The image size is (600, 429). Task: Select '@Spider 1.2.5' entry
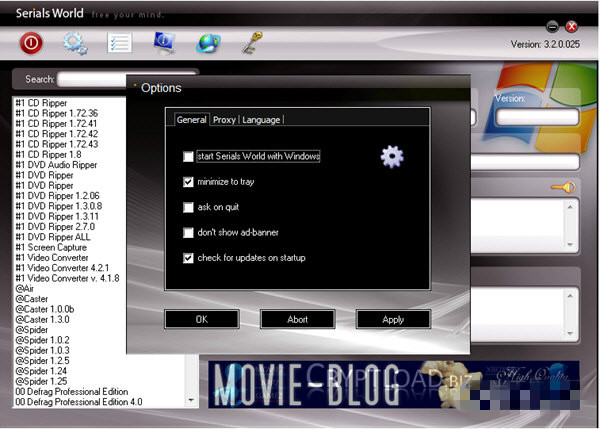42,361
